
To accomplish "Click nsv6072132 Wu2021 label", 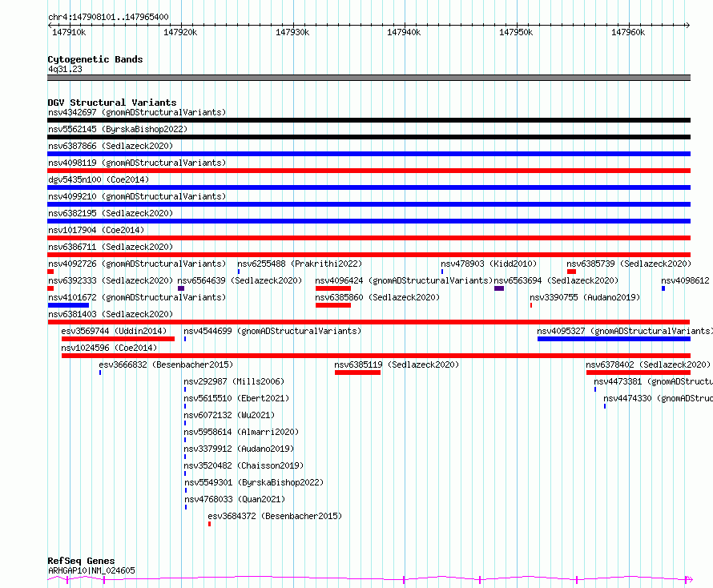I will coord(229,415).
